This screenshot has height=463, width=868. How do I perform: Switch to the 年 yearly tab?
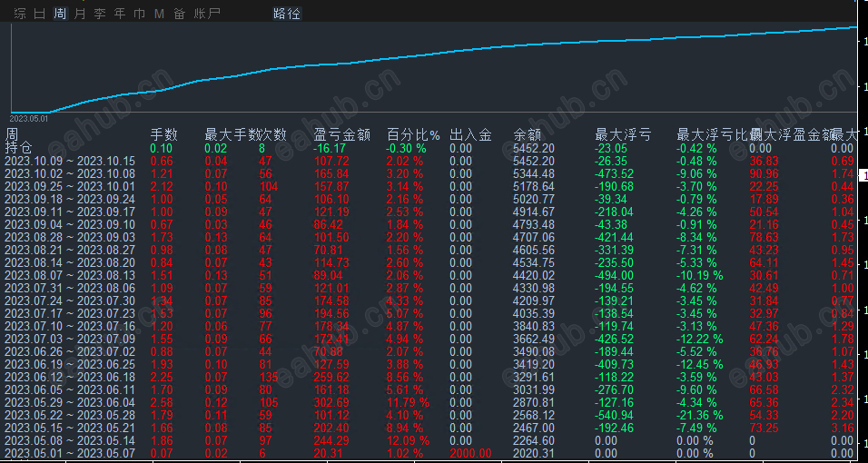(x=120, y=14)
